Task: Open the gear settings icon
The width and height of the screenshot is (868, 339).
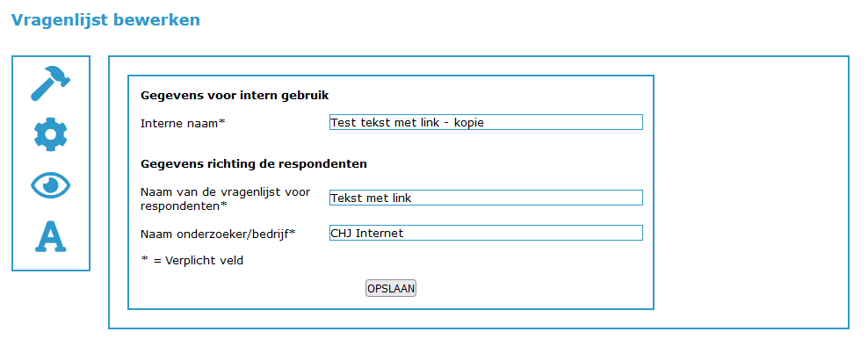Action: coord(50,133)
